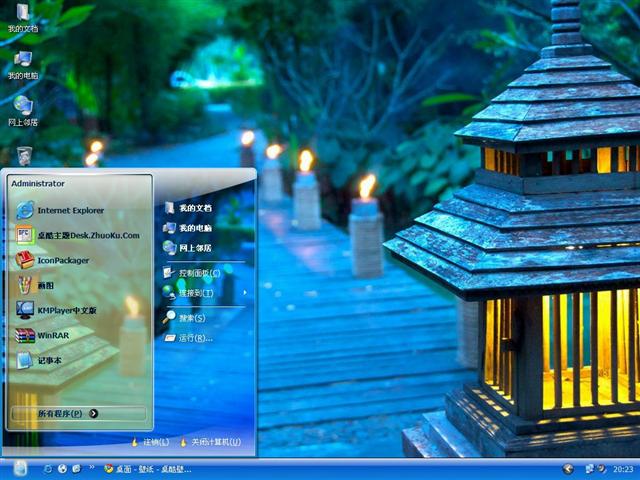Click the Start button on taskbar

pyautogui.click(x=20, y=469)
